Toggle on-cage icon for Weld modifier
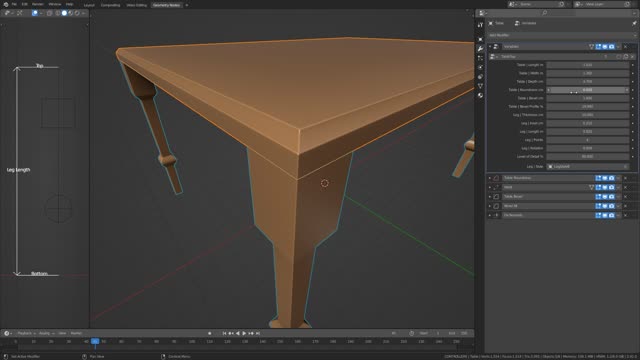This screenshot has height=360, width=640. [x=591, y=187]
